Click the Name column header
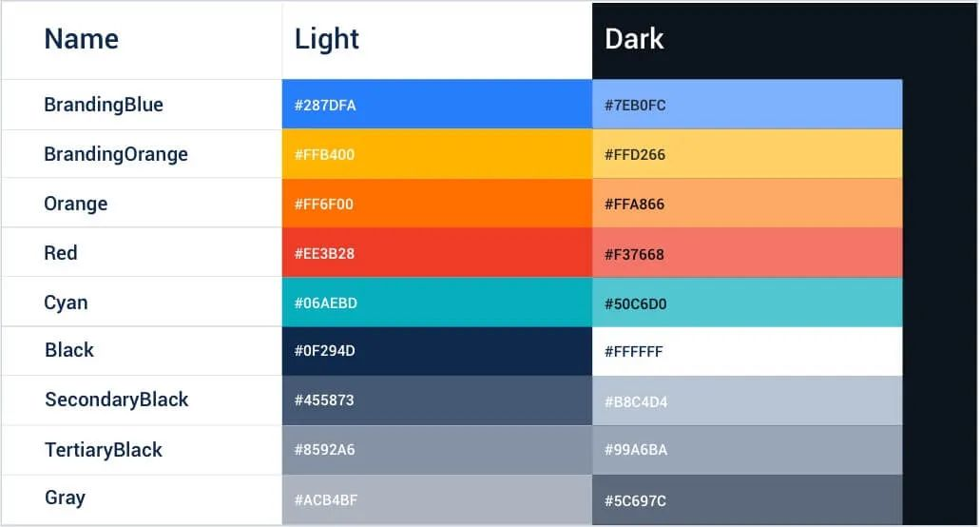The image size is (980, 527). 82,39
